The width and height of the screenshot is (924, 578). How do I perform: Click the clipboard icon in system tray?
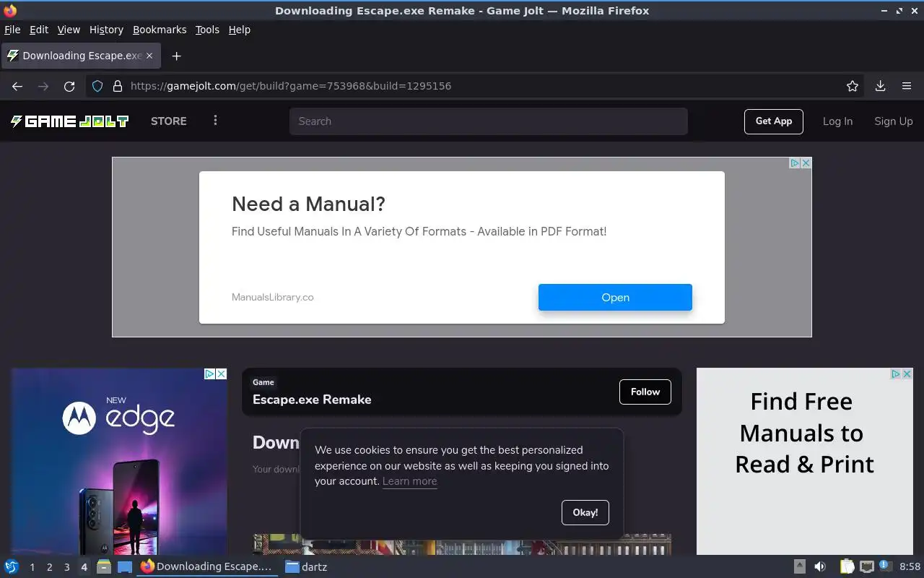coord(847,566)
